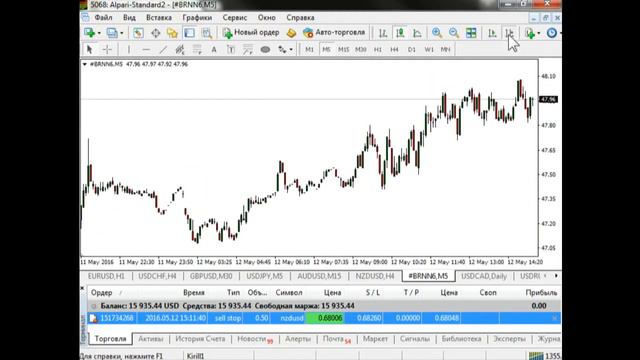640x360 pixels.
Task: Open the Data Window crosshair icon
Action: (x=156, y=33)
